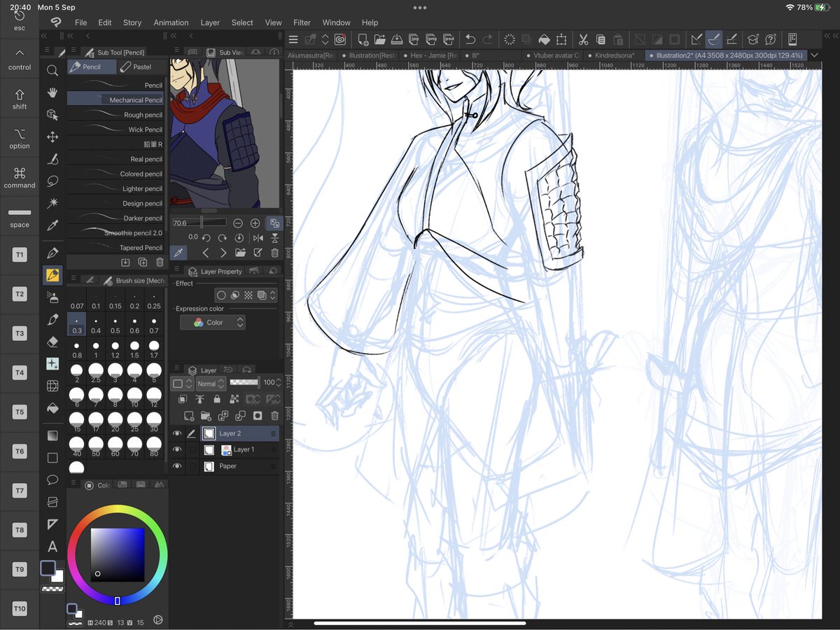This screenshot has height=630, width=840.
Task: Select the Balloon speech bubble tool
Action: coord(52,479)
